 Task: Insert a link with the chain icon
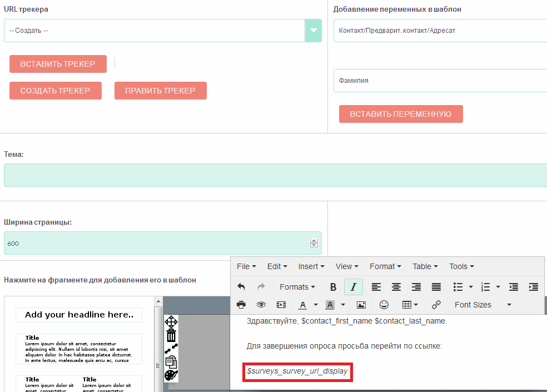pyautogui.click(x=436, y=305)
